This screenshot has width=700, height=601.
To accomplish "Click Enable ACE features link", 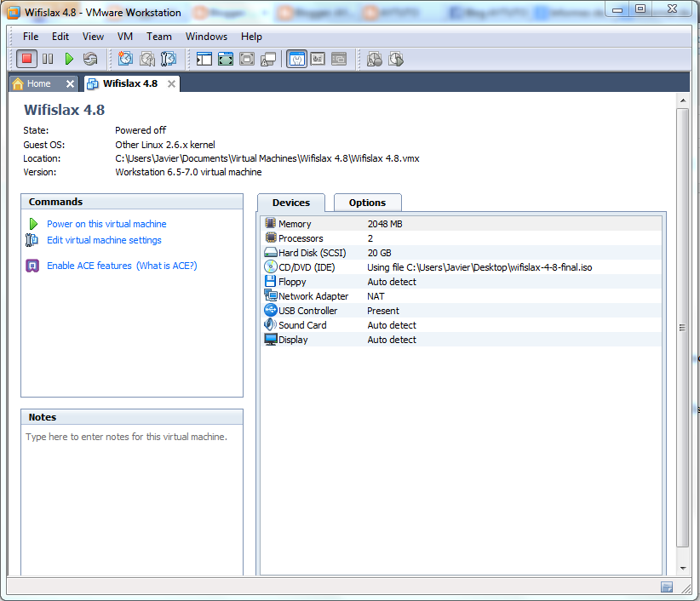I will point(89,266).
